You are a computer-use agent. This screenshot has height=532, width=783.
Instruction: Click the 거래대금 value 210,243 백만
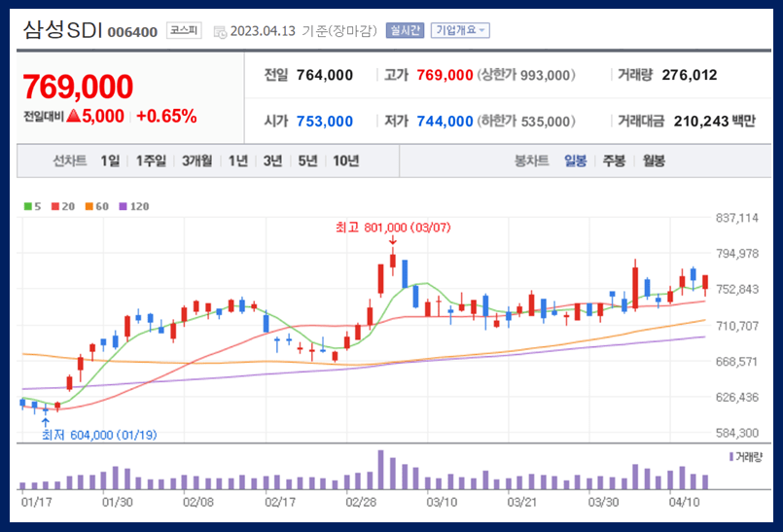[715, 122]
